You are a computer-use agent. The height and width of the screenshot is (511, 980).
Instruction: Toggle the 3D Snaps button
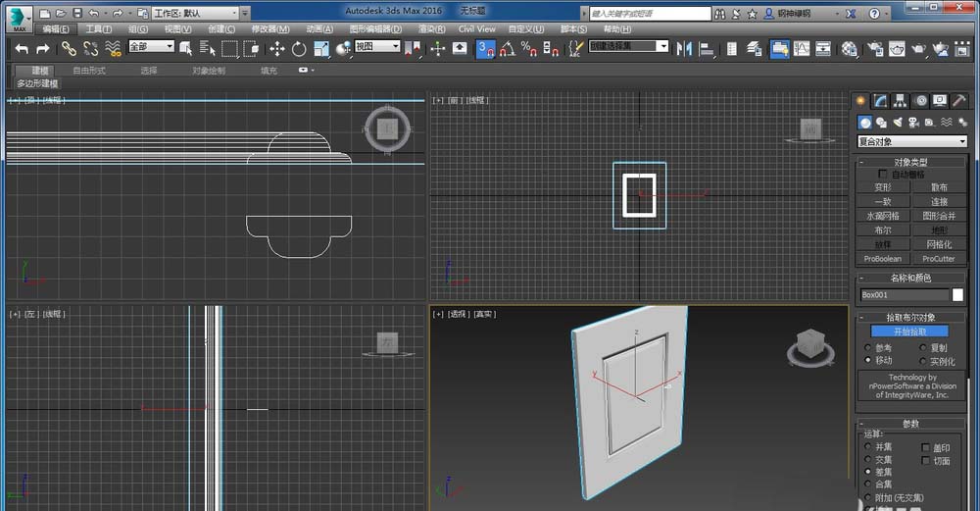(485, 48)
